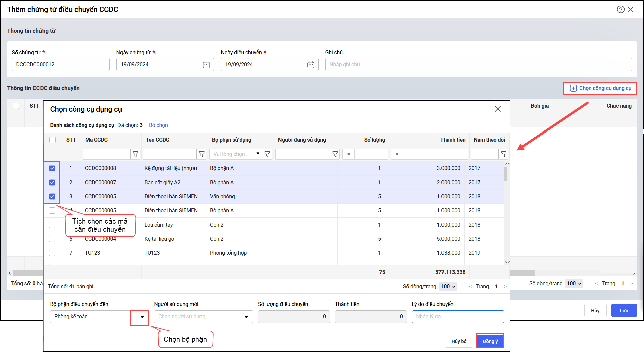644x352 pixels.
Task: Expand Bộ phận điều chuyển đến dropdown
Action: click(x=142, y=317)
